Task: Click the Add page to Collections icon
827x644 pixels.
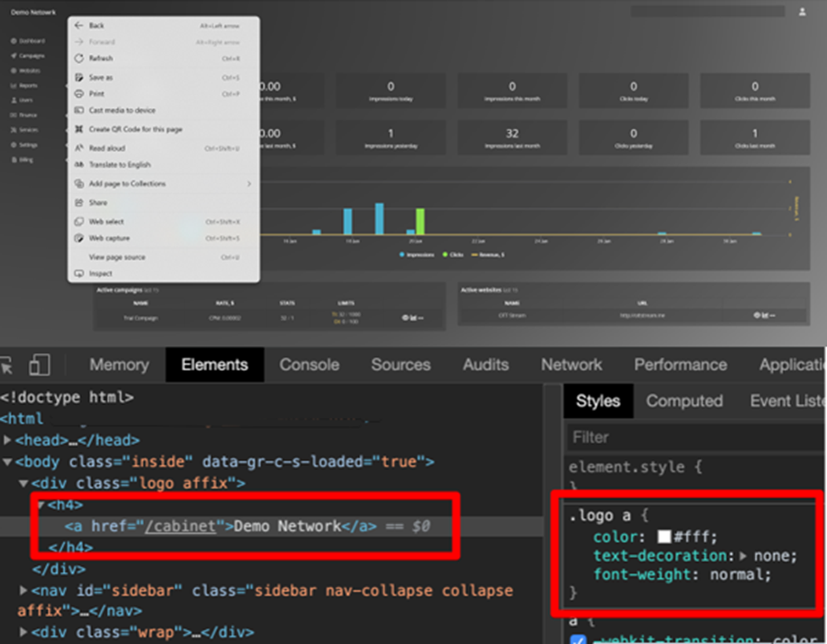Action: pos(79,183)
